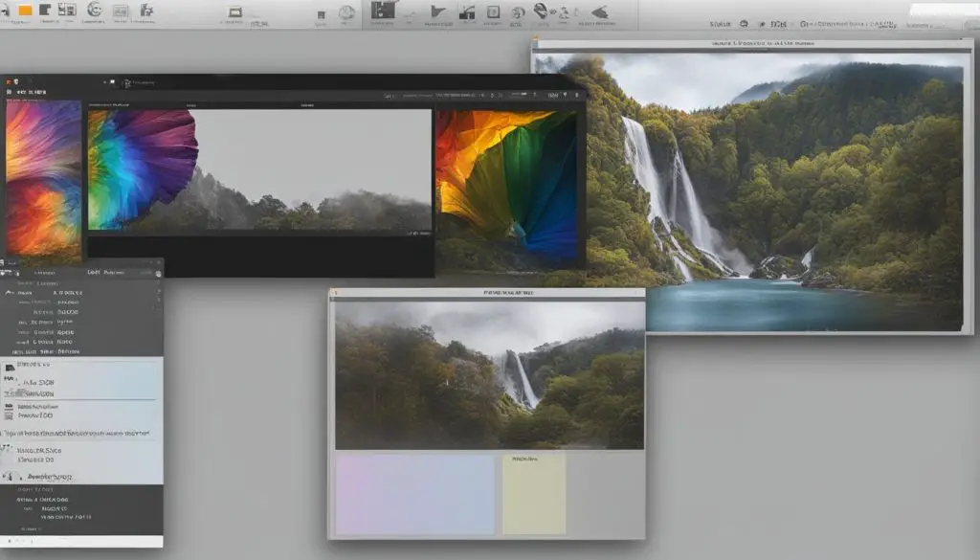The image size is (980, 560).
Task: Select the dark square tool icon in toolbar
Action: coord(383,10)
